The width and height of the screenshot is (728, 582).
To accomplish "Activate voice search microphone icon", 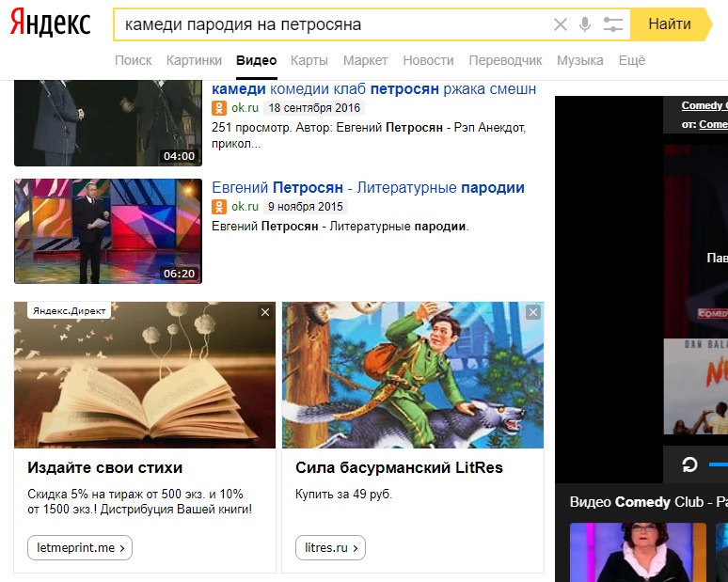I will [586, 24].
